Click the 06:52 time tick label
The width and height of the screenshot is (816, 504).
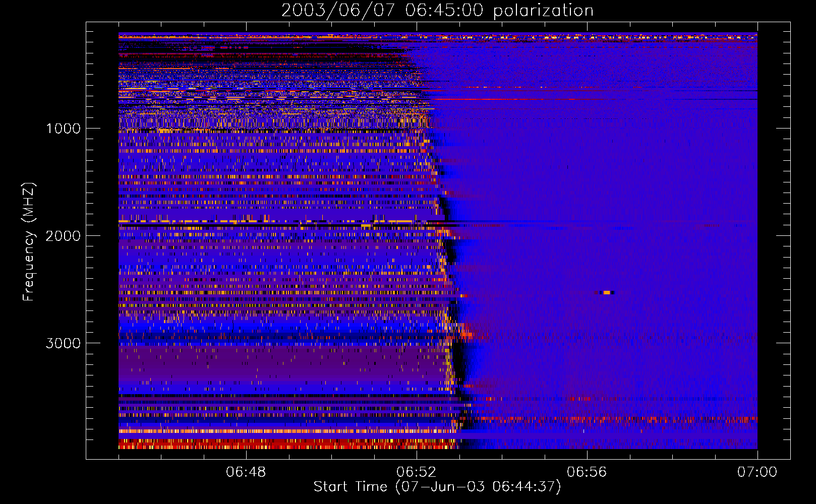coord(417,472)
